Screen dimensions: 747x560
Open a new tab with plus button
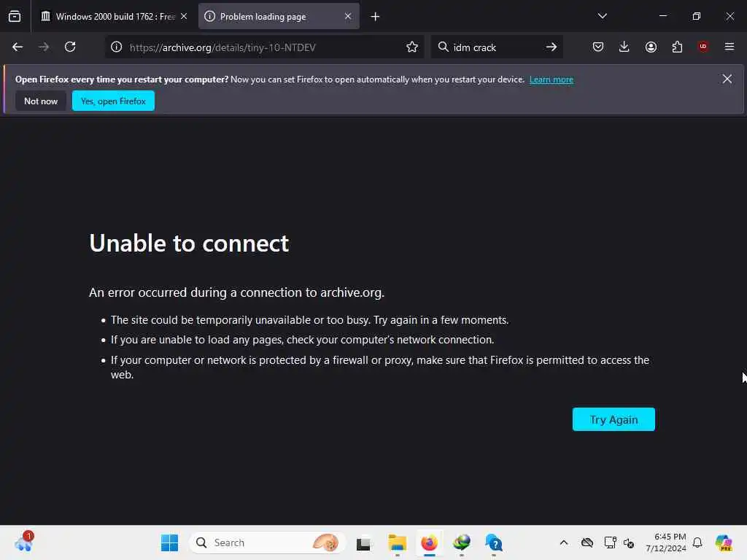coord(376,17)
